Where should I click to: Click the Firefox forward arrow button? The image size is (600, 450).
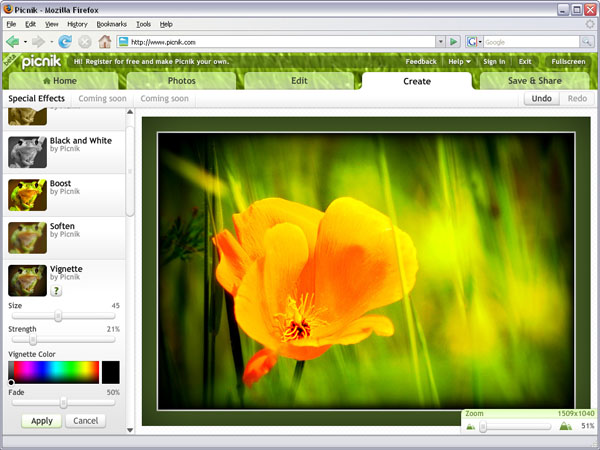[x=38, y=41]
